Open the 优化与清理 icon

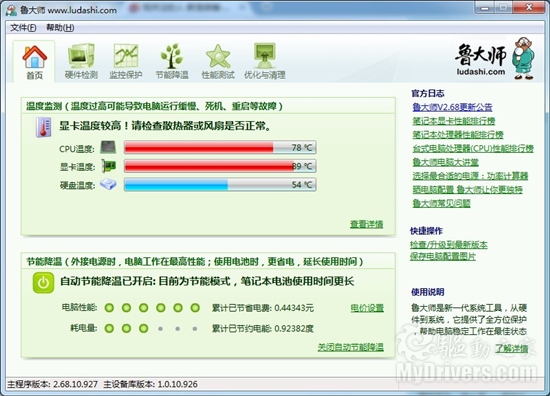(x=264, y=56)
